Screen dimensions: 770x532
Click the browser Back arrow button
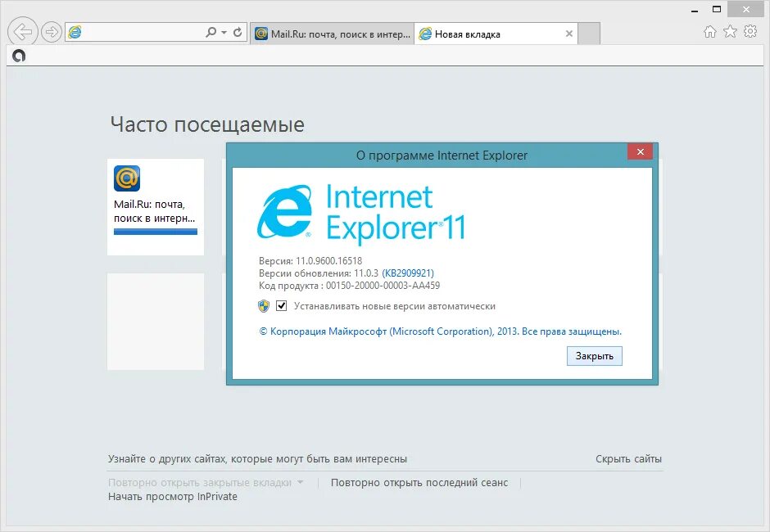pyautogui.click(x=23, y=32)
